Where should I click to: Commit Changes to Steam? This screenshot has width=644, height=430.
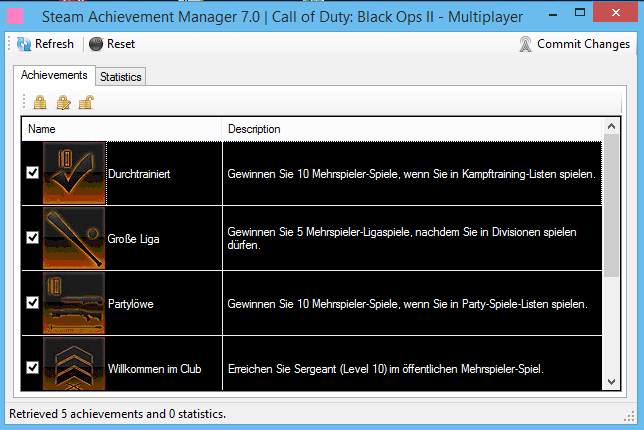[575, 44]
